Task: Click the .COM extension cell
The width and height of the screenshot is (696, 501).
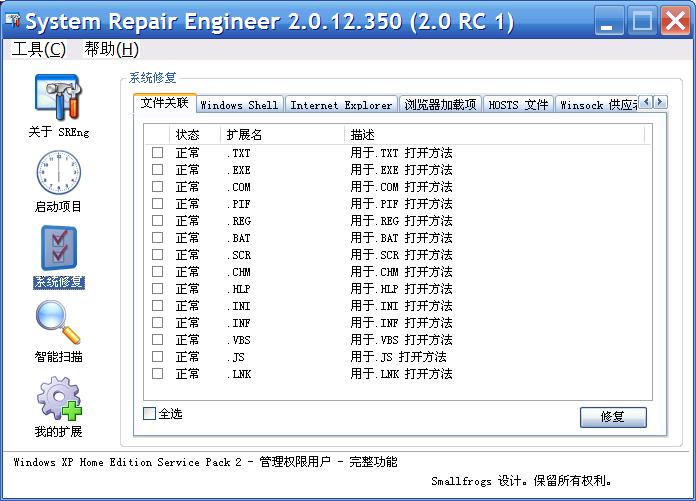Action: tap(239, 187)
